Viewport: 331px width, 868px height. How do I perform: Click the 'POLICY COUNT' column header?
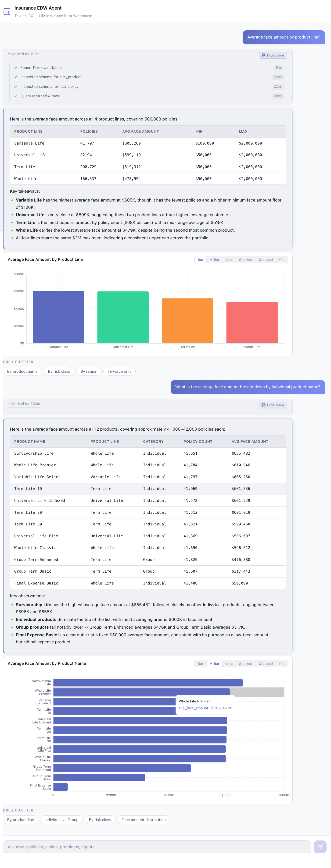pos(198,441)
